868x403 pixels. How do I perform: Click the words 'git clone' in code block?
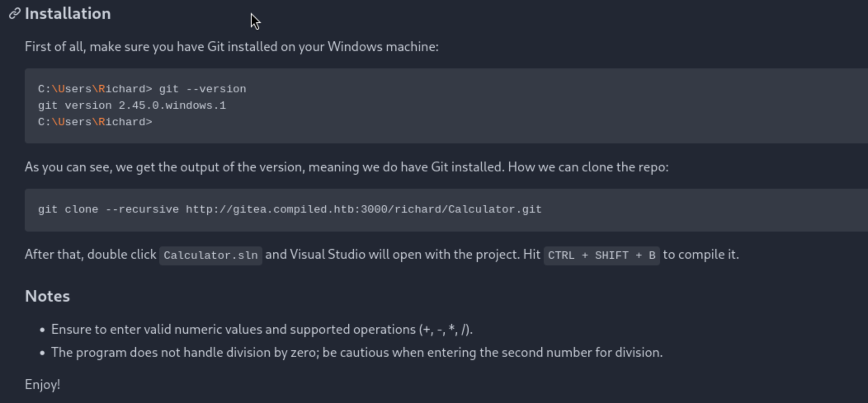pos(68,209)
